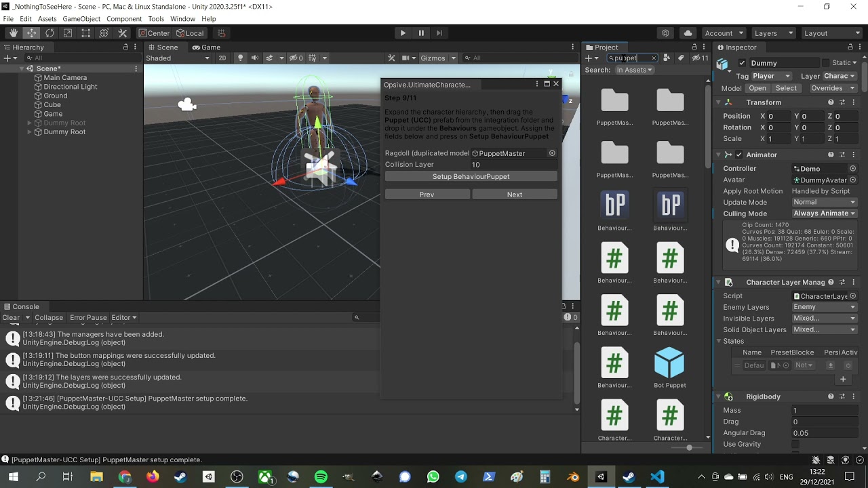Search by Label icon in Project
This screenshot has height=488, width=868.
point(681,58)
